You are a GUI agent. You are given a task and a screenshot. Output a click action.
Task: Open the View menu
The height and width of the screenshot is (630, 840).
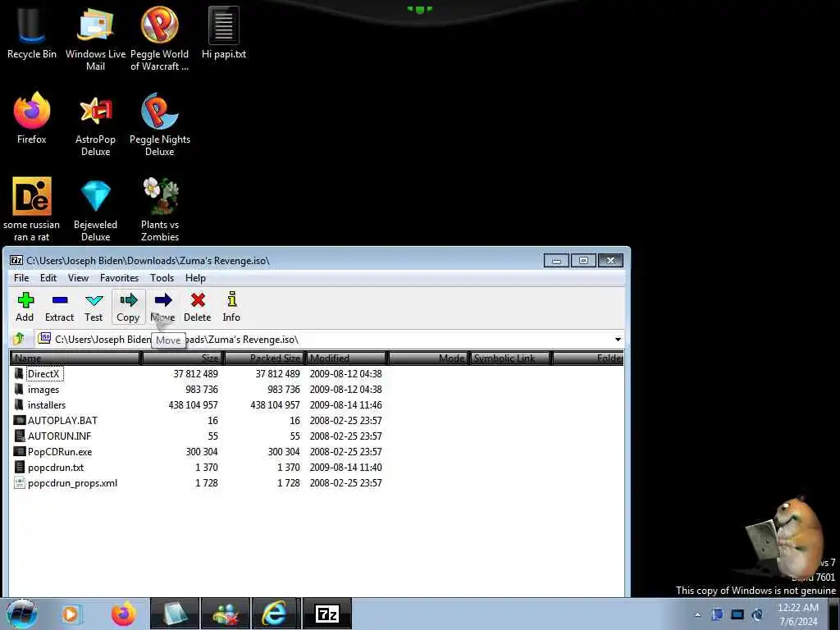tap(78, 277)
